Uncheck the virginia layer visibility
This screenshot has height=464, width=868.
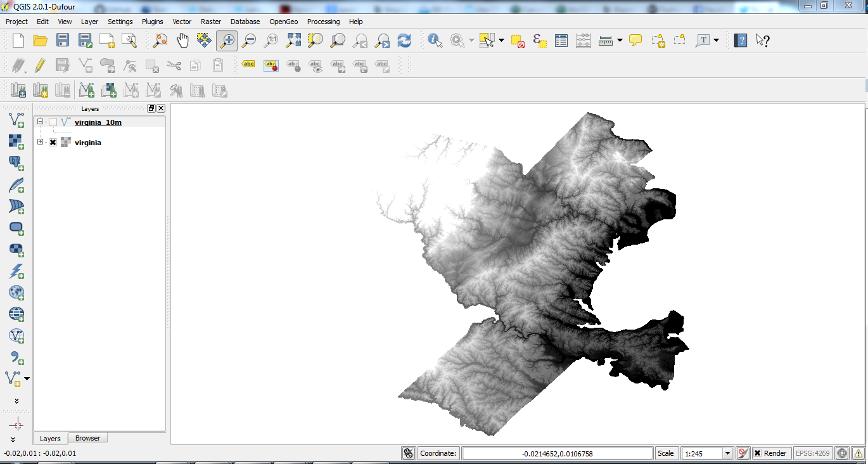coord(53,142)
